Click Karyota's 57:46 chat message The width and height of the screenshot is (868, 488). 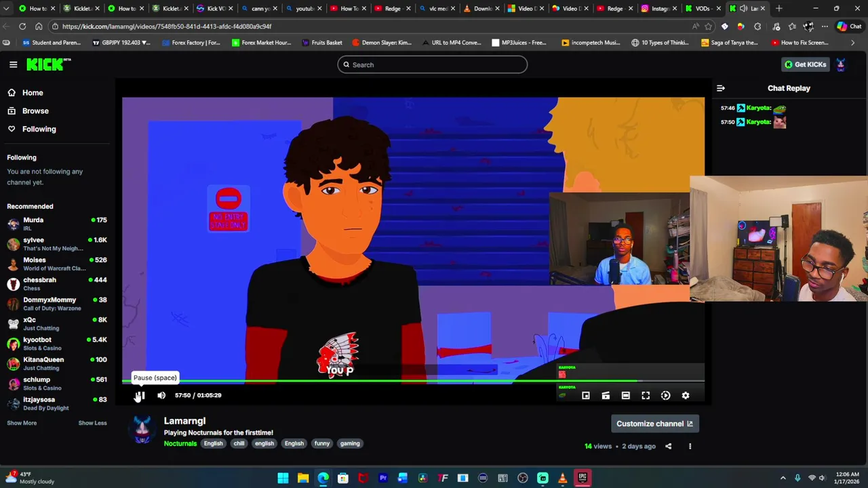coord(753,108)
